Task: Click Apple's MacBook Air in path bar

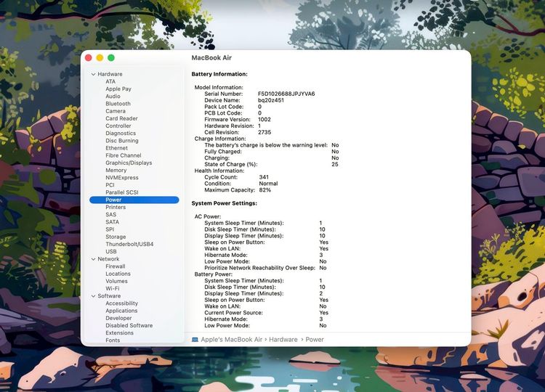Action: click(x=232, y=340)
